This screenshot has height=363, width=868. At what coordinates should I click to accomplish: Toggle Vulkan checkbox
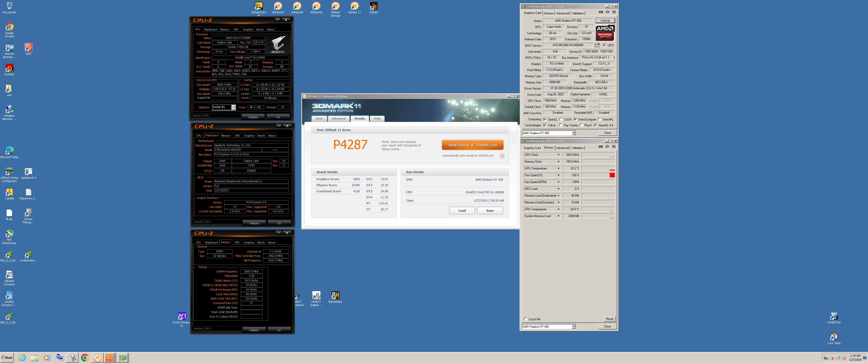[545, 125]
